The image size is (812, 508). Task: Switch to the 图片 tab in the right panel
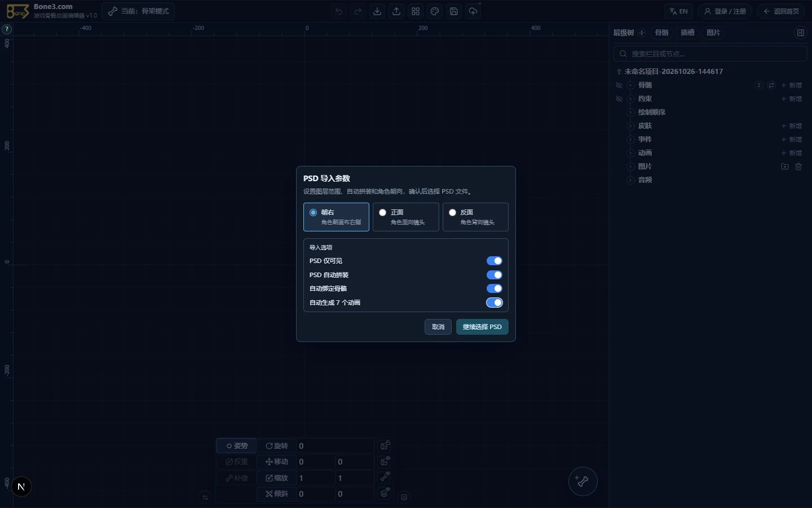(x=713, y=33)
